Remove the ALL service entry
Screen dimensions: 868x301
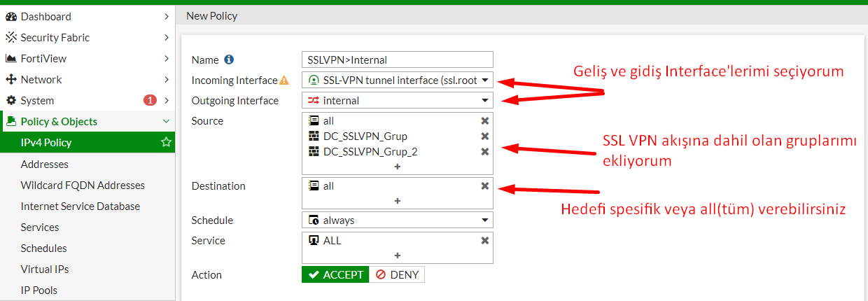(484, 241)
